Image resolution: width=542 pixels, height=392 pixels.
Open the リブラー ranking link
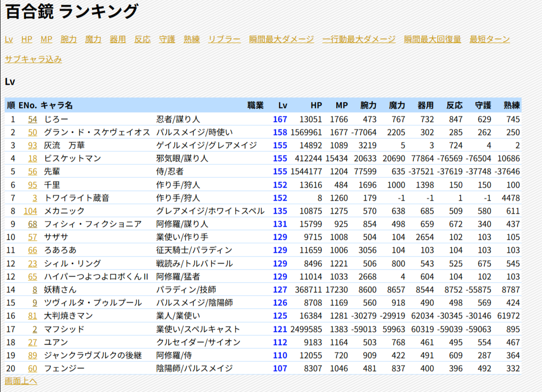(224, 39)
